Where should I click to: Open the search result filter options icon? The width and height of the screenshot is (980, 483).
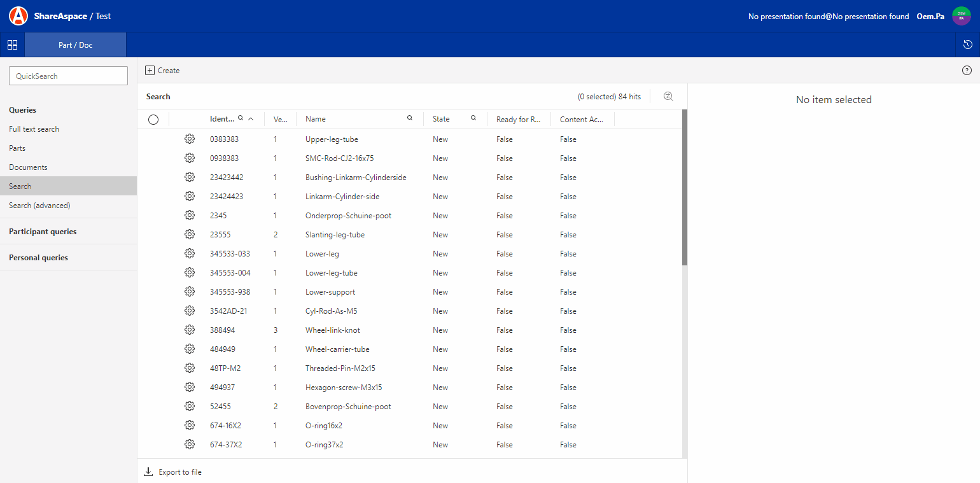668,96
